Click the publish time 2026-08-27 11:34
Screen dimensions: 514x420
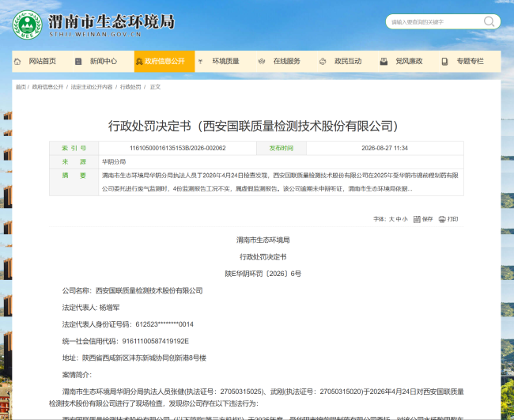tap(384, 148)
